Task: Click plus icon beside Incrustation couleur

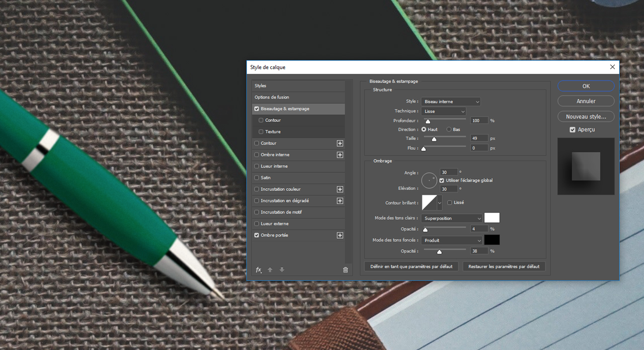Action: (340, 189)
